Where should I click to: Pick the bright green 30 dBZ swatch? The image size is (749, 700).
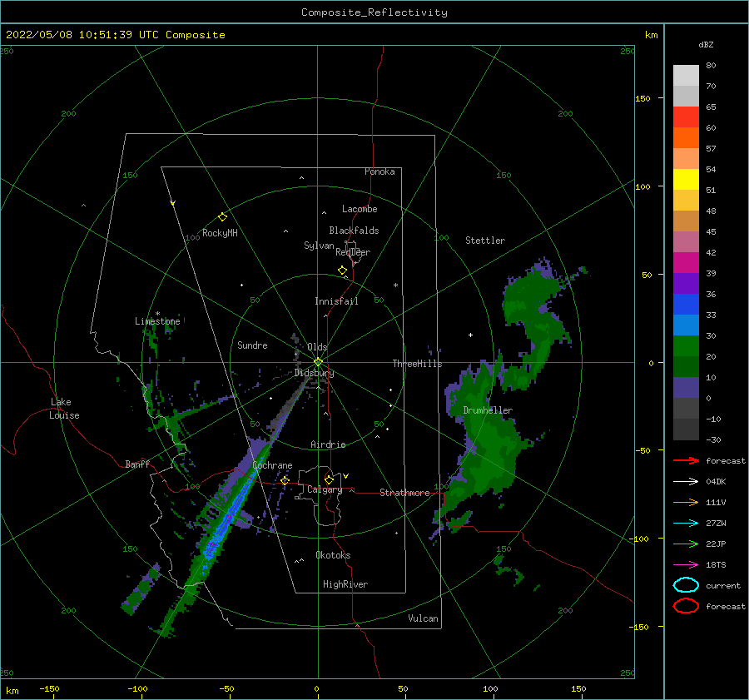(686, 346)
